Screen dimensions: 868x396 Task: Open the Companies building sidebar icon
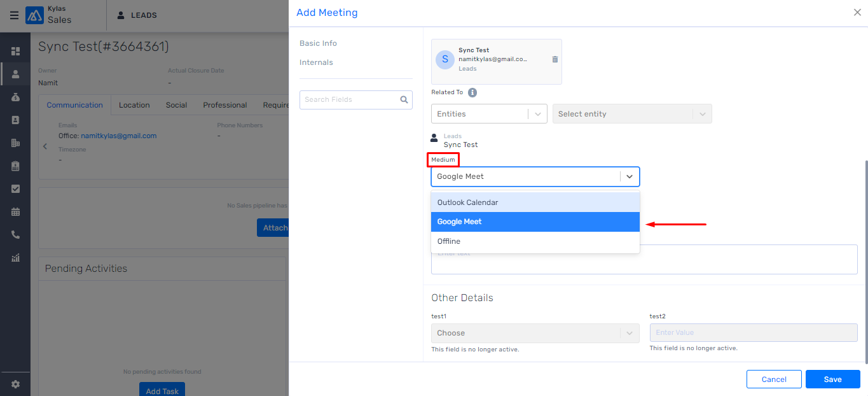(x=15, y=143)
